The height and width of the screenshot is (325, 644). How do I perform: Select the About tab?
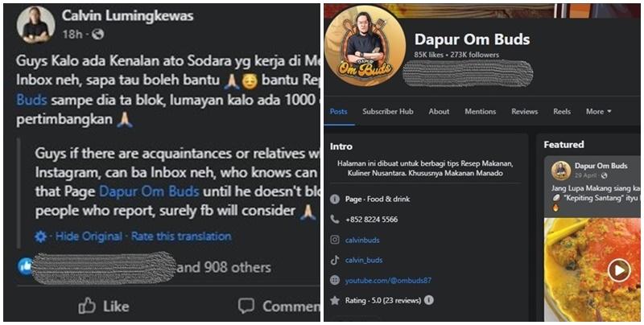(439, 112)
